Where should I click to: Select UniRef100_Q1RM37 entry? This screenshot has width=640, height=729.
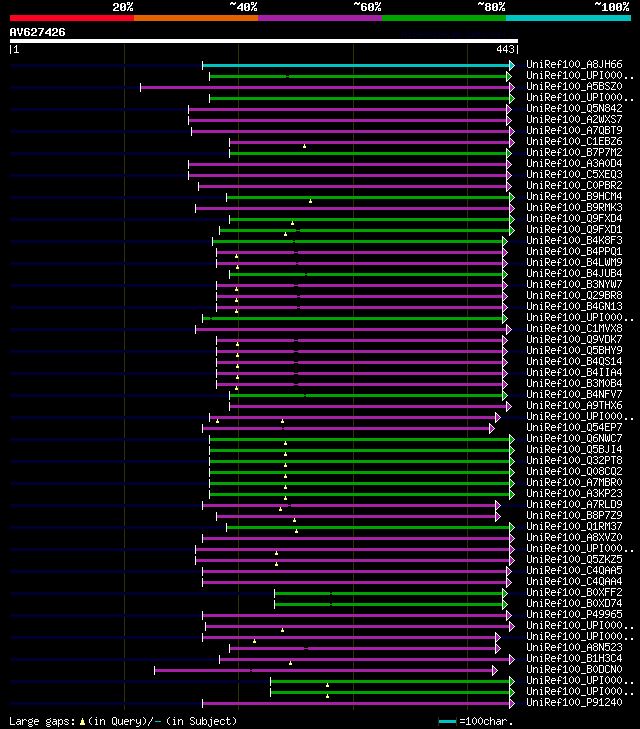[x=574, y=527]
